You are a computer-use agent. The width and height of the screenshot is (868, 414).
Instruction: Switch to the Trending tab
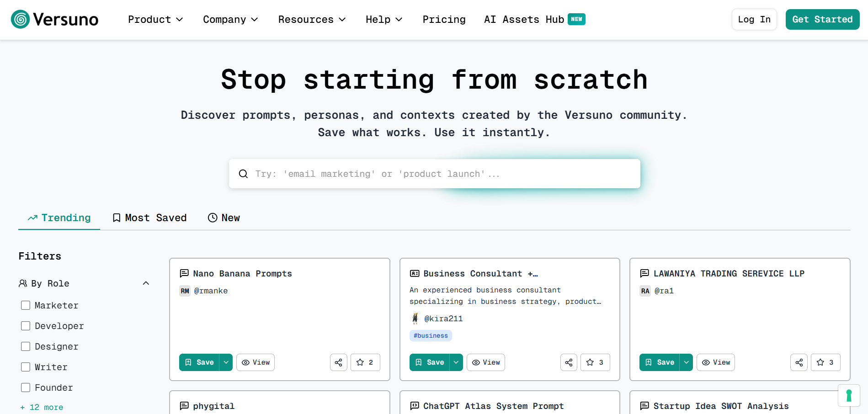[x=59, y=218]
